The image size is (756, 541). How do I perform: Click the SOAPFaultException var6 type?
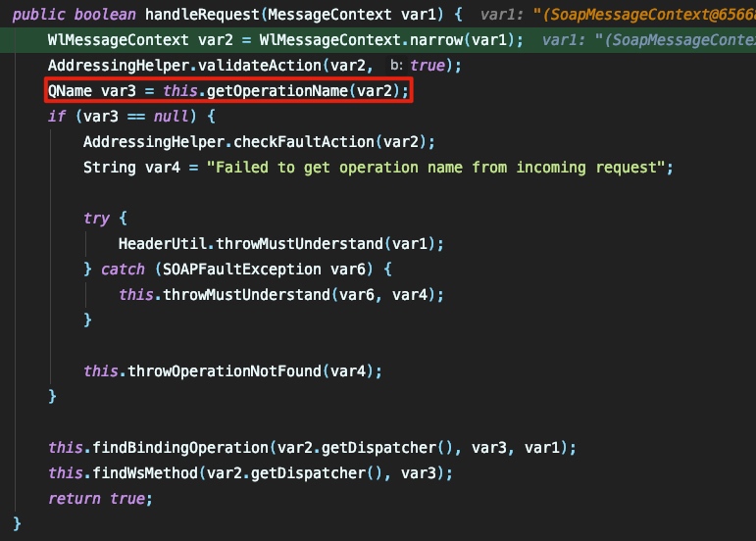[x=264, y=270]
